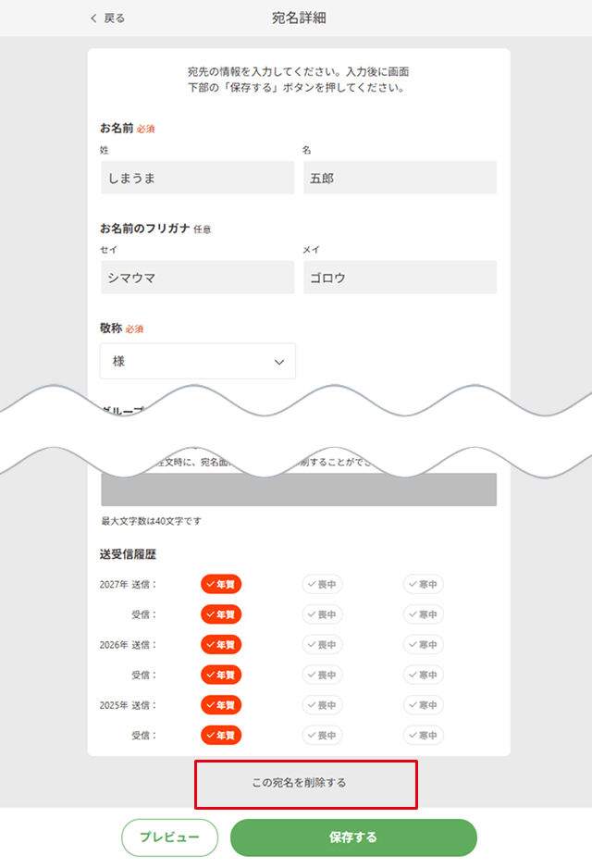Toggle 寒中 for 2027年 送信
This screenshot has height=868, width=592.
pos(424,584)
